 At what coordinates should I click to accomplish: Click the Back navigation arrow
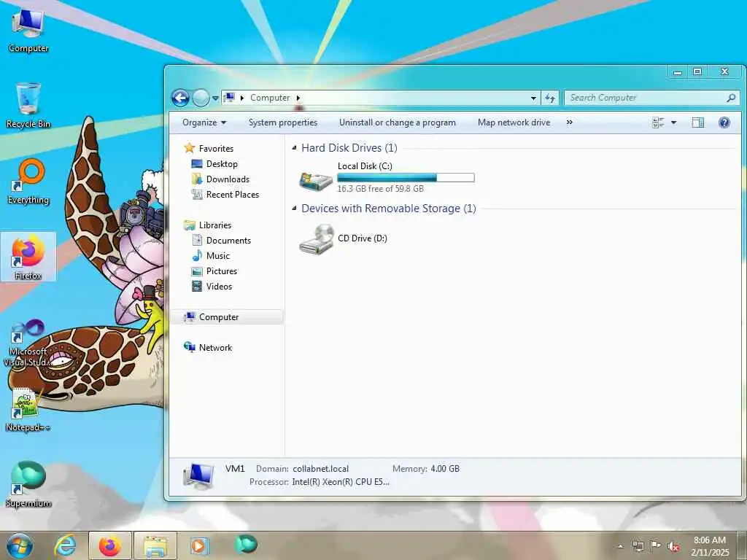click(x=180, y=98)
